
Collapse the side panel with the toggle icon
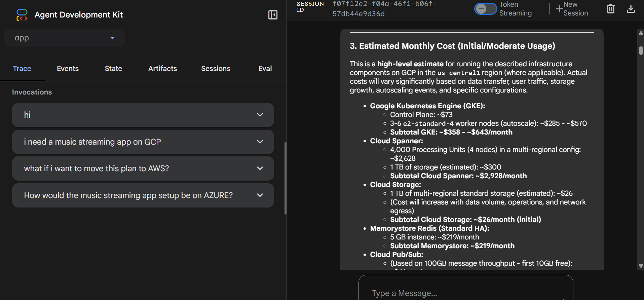coord(273,15)
